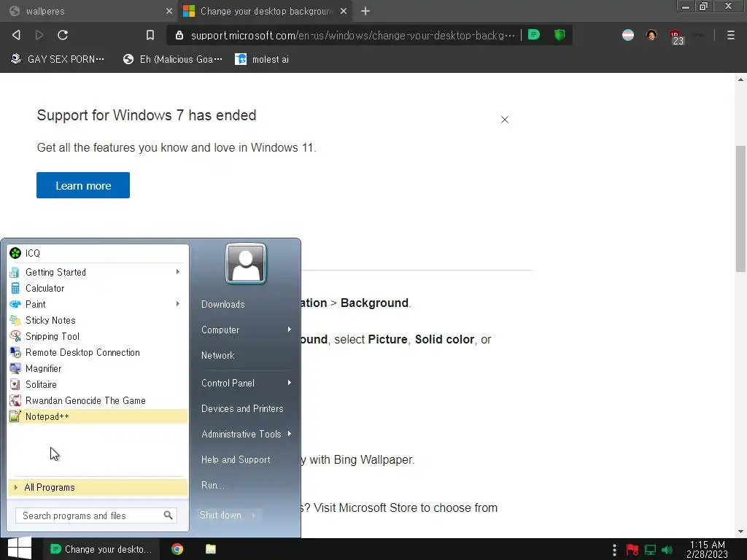Open File Explorer from the taskbar

(x=211, y=549)
